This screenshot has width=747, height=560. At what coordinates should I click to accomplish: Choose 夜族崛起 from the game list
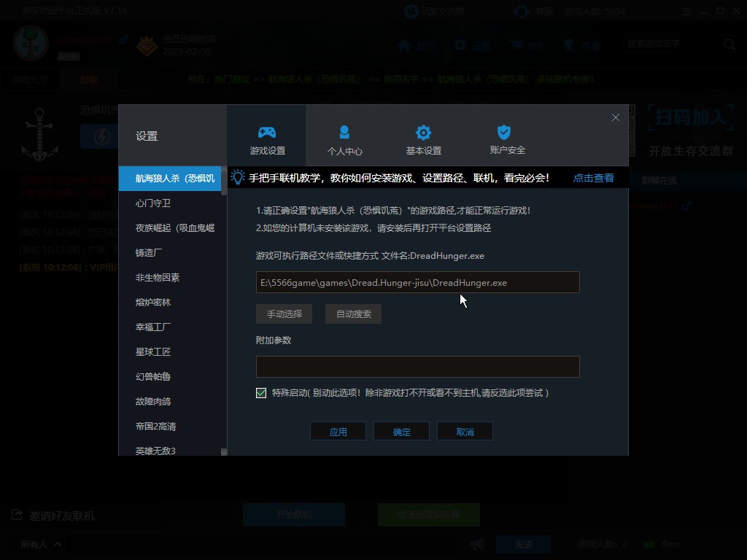[x=170, y=228]
